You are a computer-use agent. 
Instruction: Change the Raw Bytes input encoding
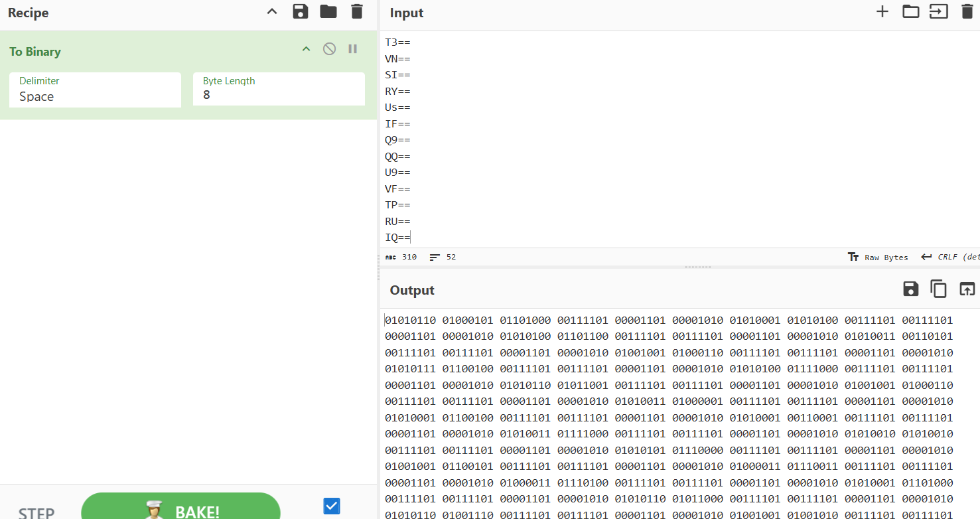click(878, 258)
